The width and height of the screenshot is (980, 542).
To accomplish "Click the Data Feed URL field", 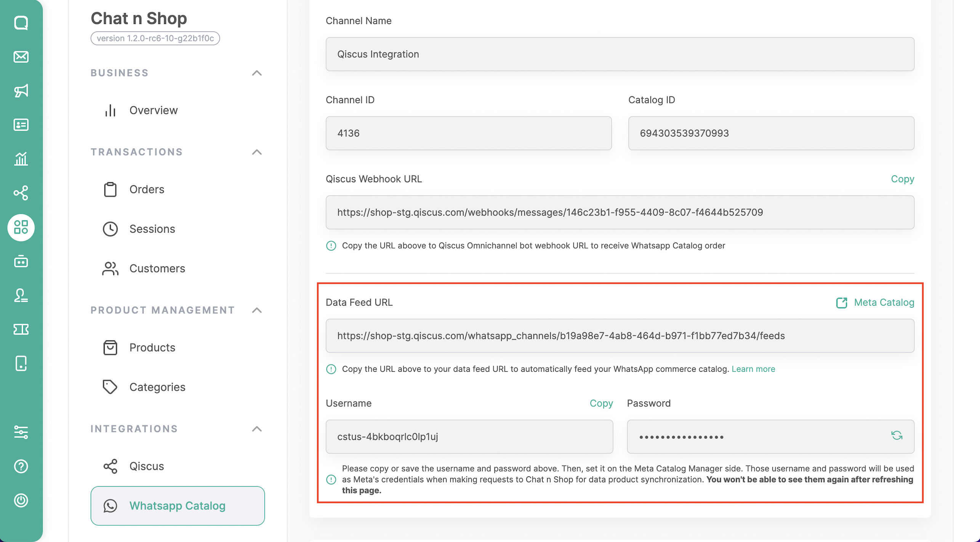I will coord(620,336).
